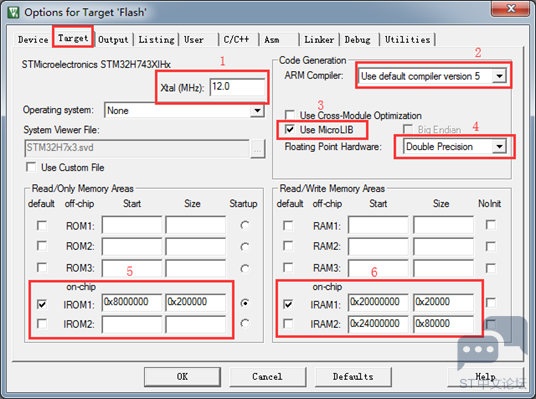Check the ROM1 default checkbox

click(42, 226)
